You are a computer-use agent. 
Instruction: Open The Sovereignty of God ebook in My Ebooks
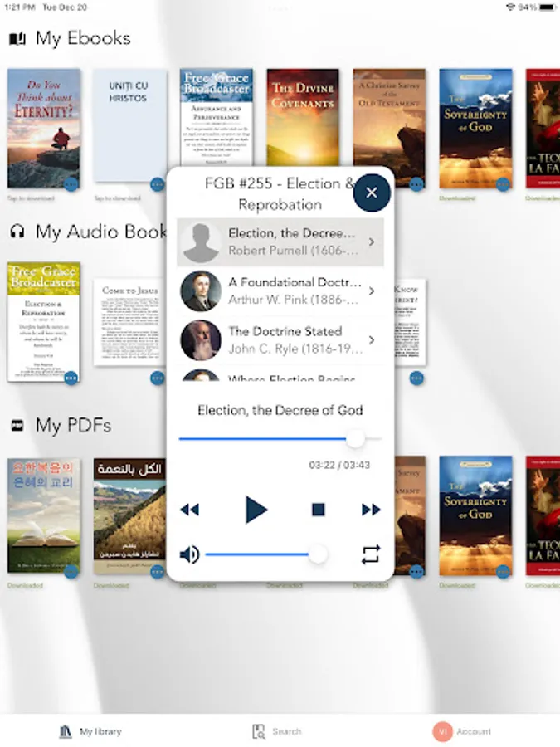(475, 129)
